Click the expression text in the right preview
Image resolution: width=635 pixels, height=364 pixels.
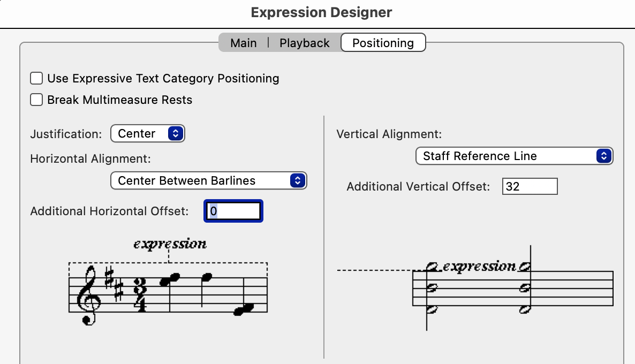click(x=479, y=267)
